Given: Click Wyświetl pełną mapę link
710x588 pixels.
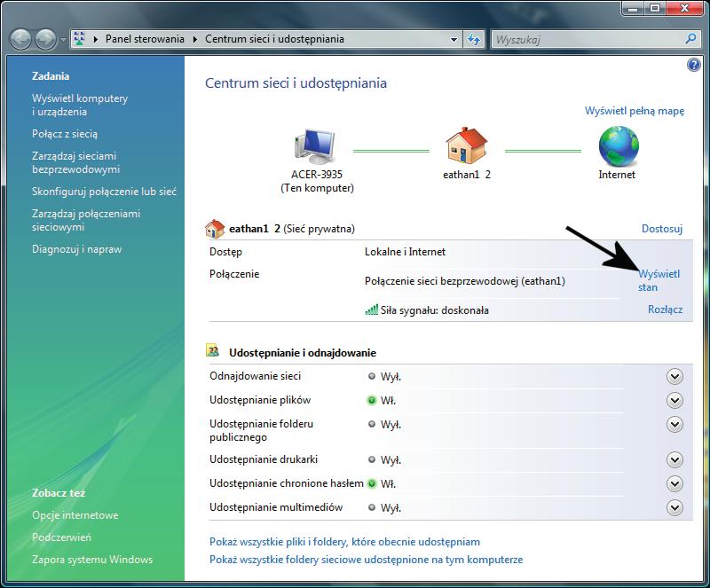Looking at the screenshot, I should pos(635,111).
